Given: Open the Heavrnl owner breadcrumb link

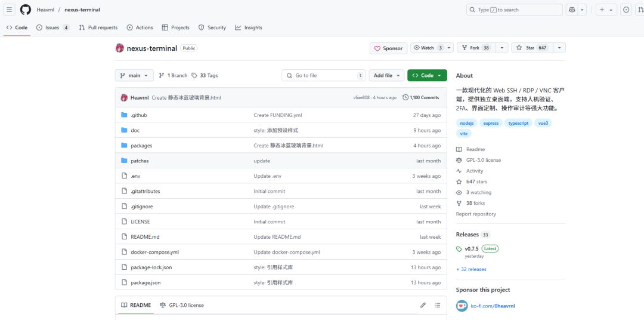Looking at the screenshot, I should 45,10.
